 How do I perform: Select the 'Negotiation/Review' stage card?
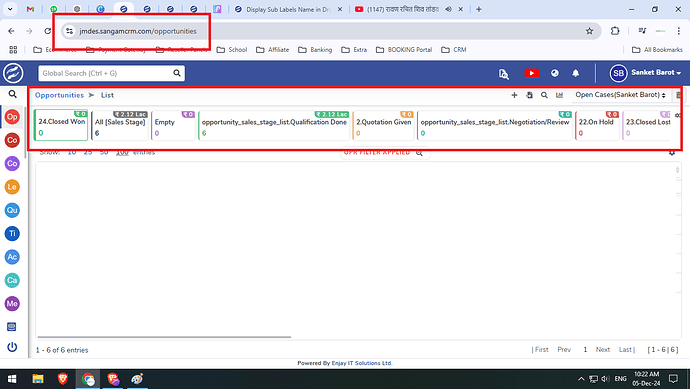[495, 126]
